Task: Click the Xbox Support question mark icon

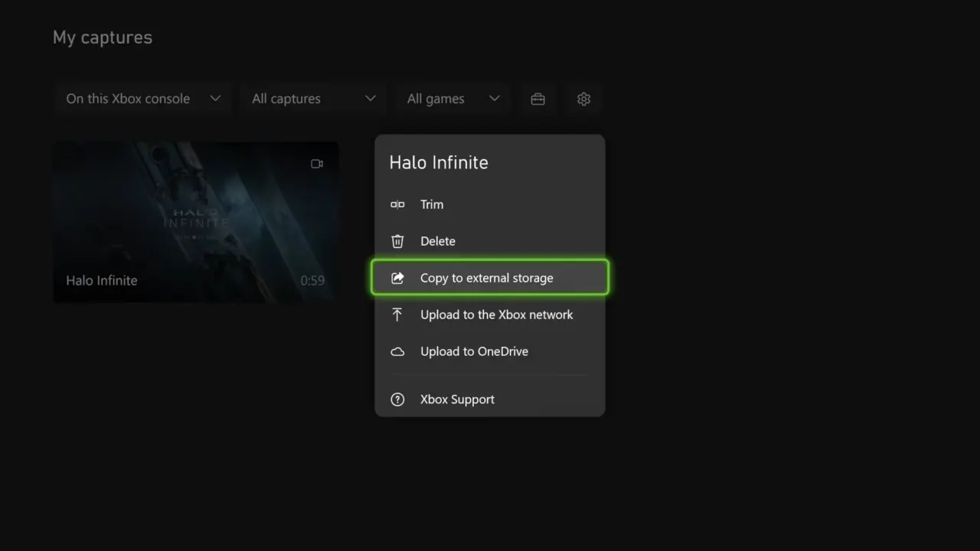Action: coord(397,399)
